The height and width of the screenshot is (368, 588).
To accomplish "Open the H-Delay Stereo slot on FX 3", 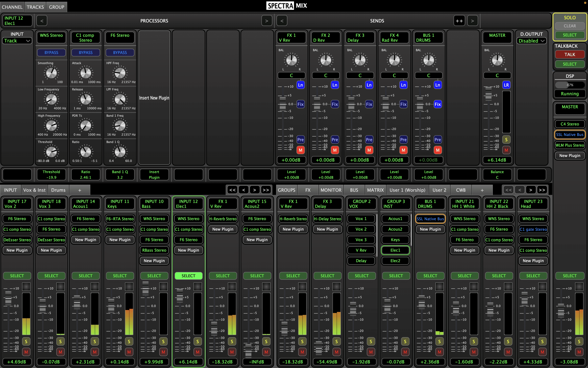I will (x=327, y=219).
